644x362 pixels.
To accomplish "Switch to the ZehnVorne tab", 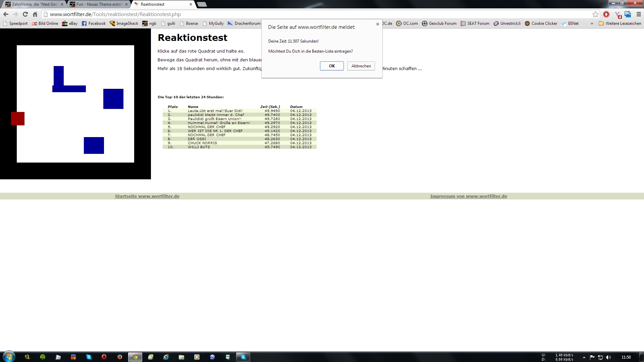I will pos(34,4).
